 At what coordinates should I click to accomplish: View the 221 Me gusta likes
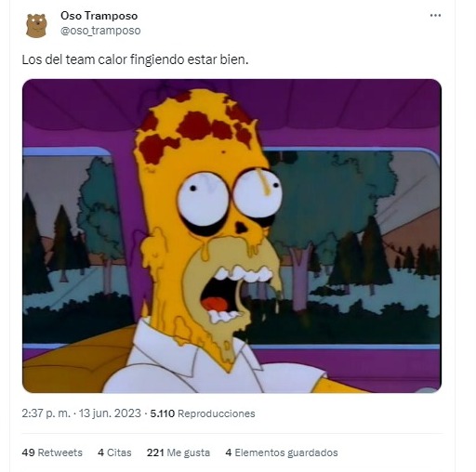[x=178, y=452]
